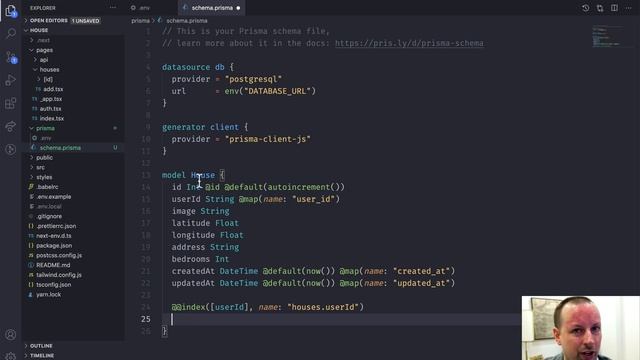The height and width of the screenshot is (360, 640).
Task: Follow the pris.ly/d/prisma-schema docs link
Action: tap(409, 43)
